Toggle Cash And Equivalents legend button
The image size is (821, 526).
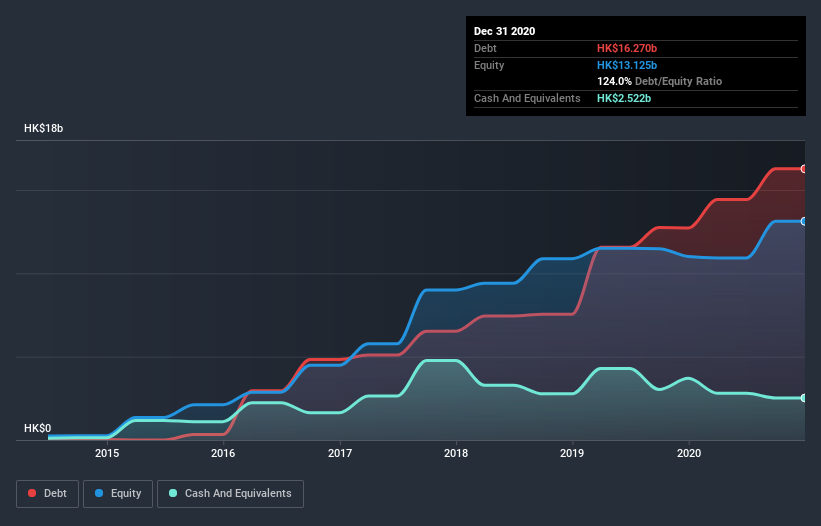(x=230, y=494)
